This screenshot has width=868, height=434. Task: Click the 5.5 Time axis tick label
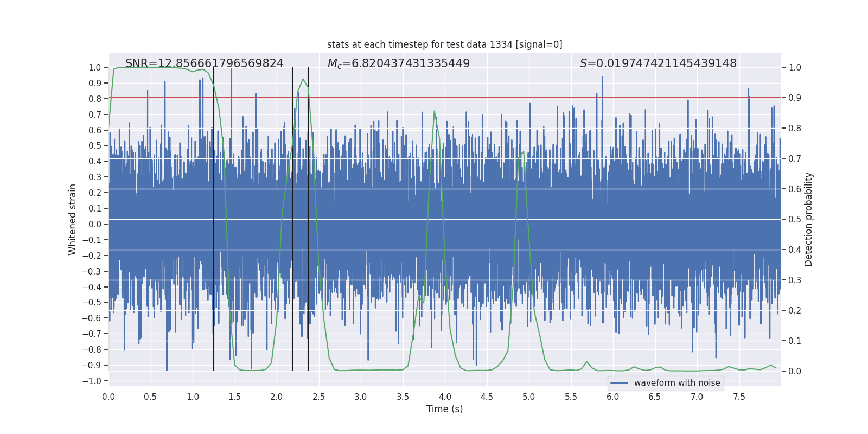click(571, 397)
